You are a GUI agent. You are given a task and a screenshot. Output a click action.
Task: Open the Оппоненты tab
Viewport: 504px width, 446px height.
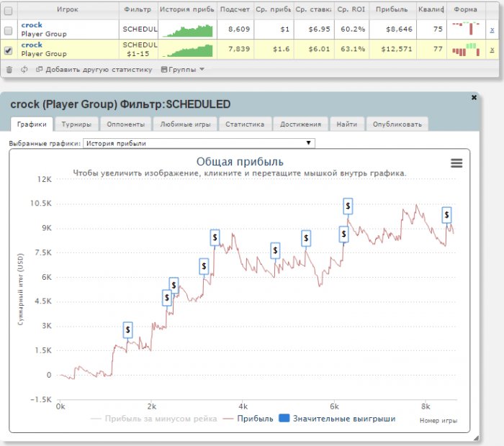[x=126, y=124]
